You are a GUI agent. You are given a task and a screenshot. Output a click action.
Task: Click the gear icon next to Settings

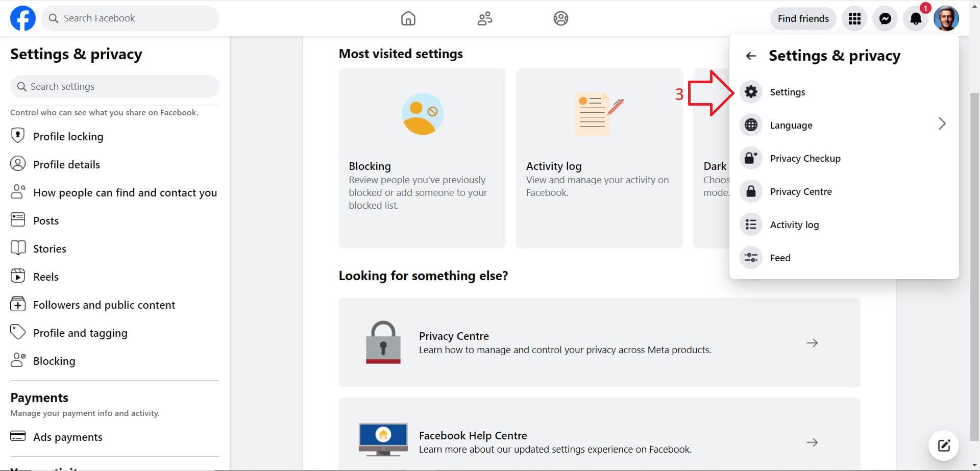click(751, 92)
